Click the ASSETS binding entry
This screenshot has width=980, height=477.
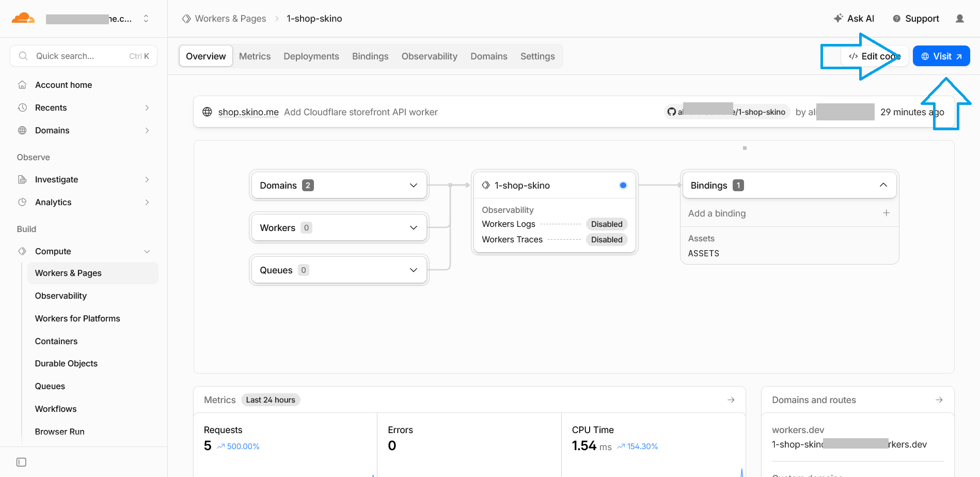coord(704,253)
